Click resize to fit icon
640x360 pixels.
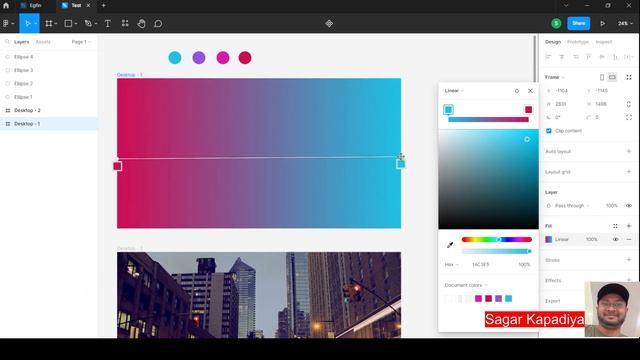click(629, 77)
